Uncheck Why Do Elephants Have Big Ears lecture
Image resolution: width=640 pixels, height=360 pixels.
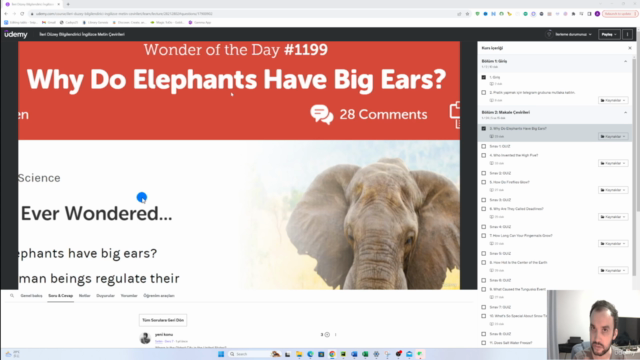coord(484,129)
